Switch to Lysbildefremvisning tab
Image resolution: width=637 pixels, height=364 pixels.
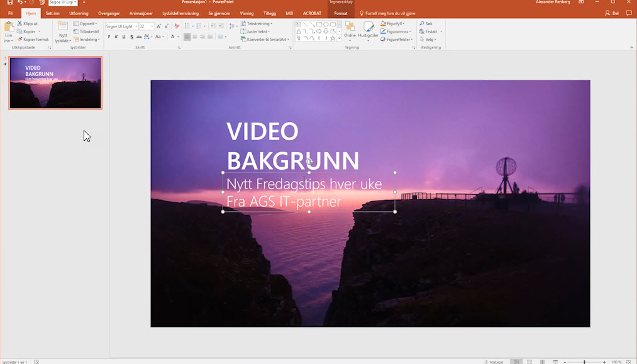pos(180,13)
